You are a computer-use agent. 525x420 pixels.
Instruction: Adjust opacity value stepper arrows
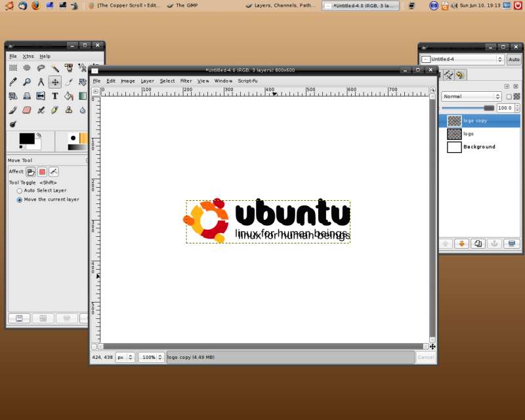coord(518,108)
